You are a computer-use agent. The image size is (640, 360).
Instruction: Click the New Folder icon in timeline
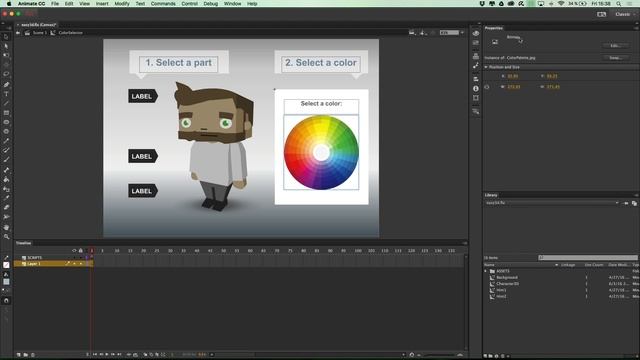pyautogui.click(x=25, y=355)
